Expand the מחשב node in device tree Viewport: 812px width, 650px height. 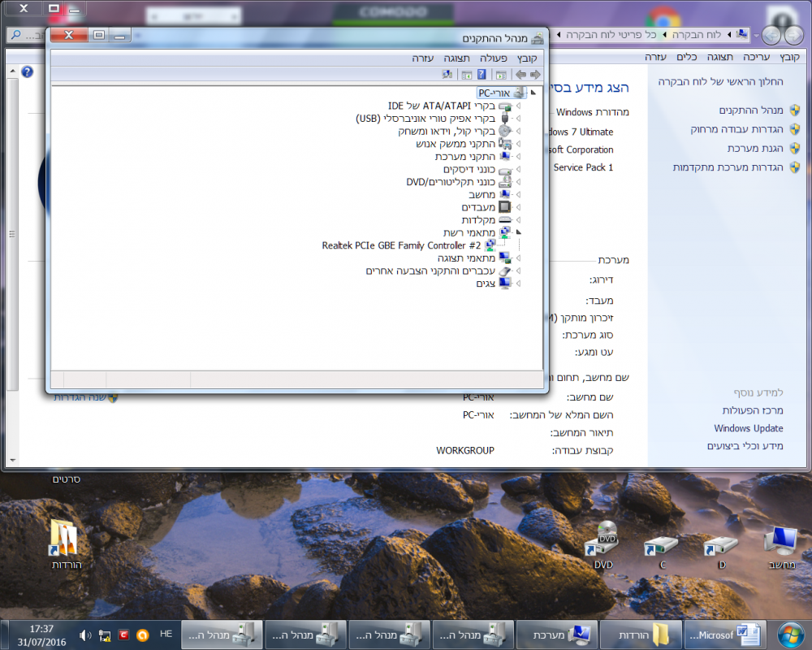pos(518,195)
